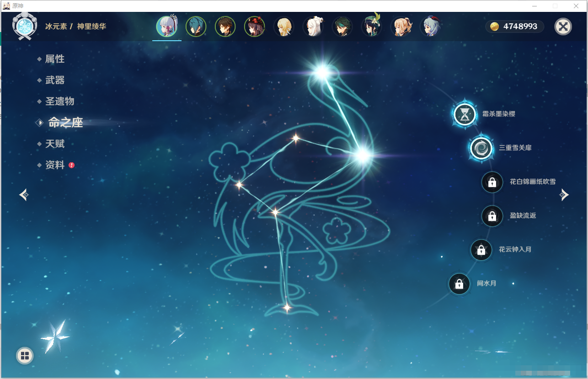Go to previous character with left arrow
Viewport: 588px width, 379px height.
tap(24, 195)
